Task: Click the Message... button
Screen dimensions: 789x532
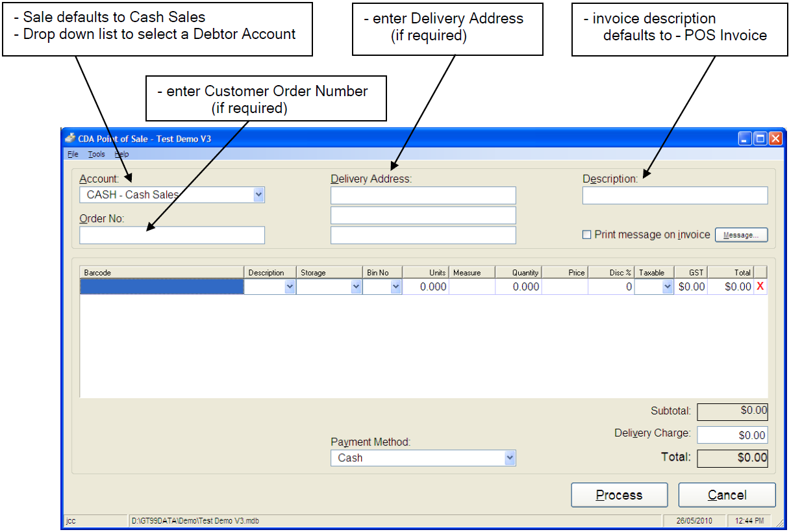Action: tap(741, 235)
